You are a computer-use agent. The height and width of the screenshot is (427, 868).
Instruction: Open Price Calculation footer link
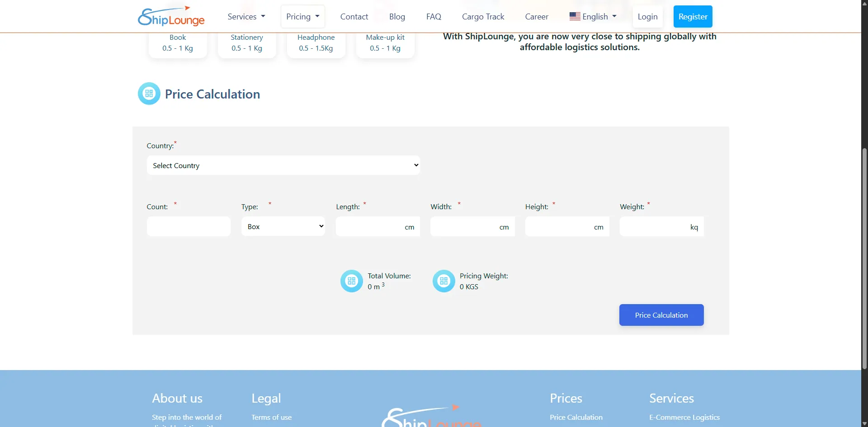(x=576, y=417)
